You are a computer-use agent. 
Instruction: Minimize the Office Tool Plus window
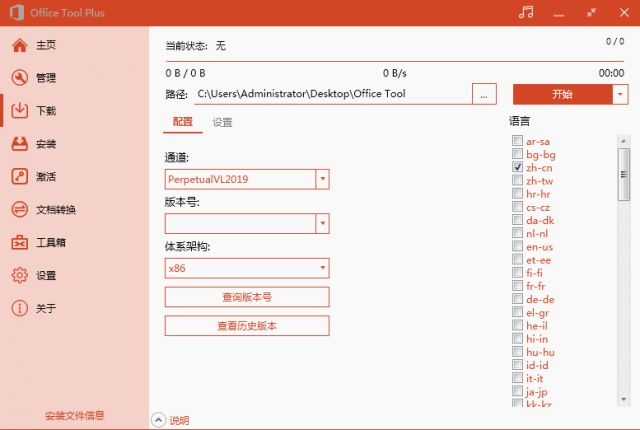[x=559, y=15]
